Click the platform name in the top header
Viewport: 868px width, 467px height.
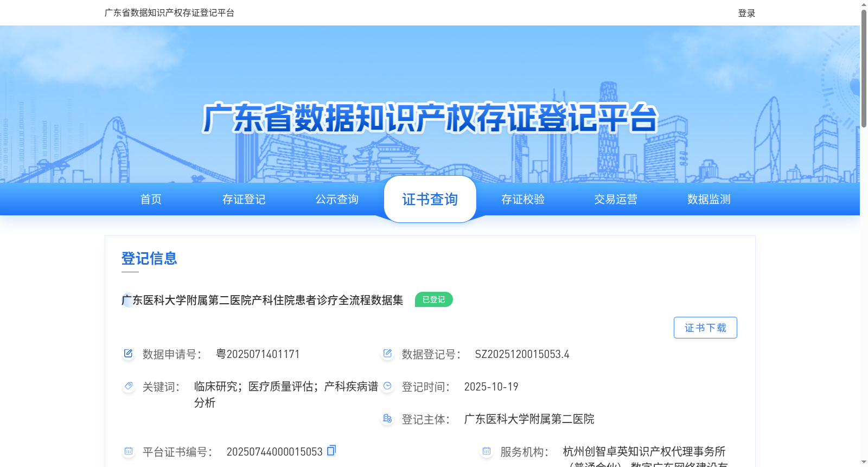[x=169, y=12]
